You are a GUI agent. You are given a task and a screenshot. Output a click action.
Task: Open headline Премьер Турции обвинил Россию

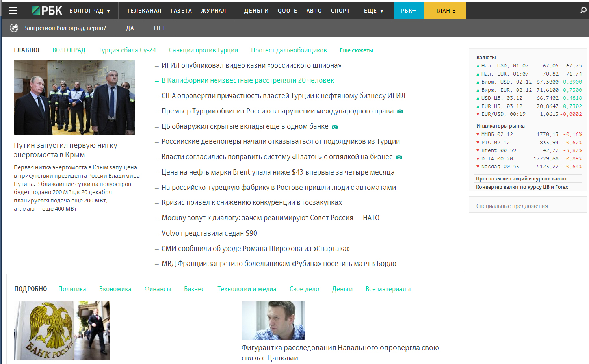point(277,111)
